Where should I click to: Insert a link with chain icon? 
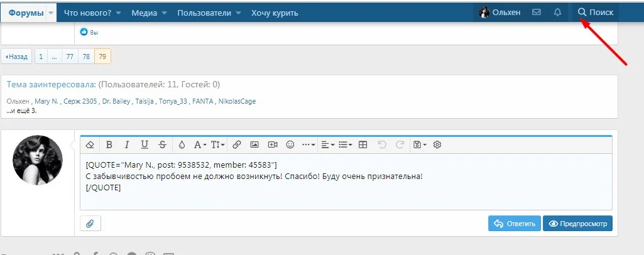(237, 144)
